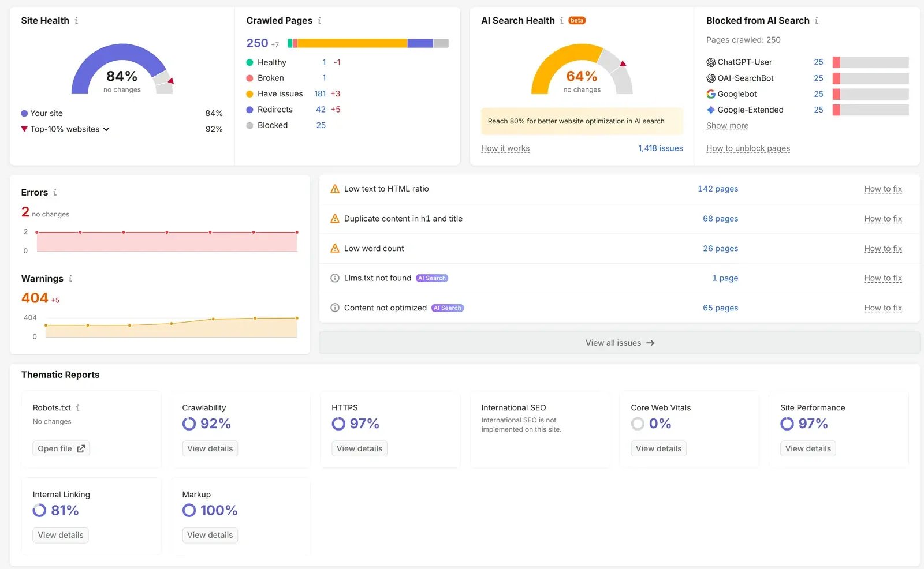Click the beta badge beside AI Search Health
This screenshot has height=569, width=924.
coord(577,20)
